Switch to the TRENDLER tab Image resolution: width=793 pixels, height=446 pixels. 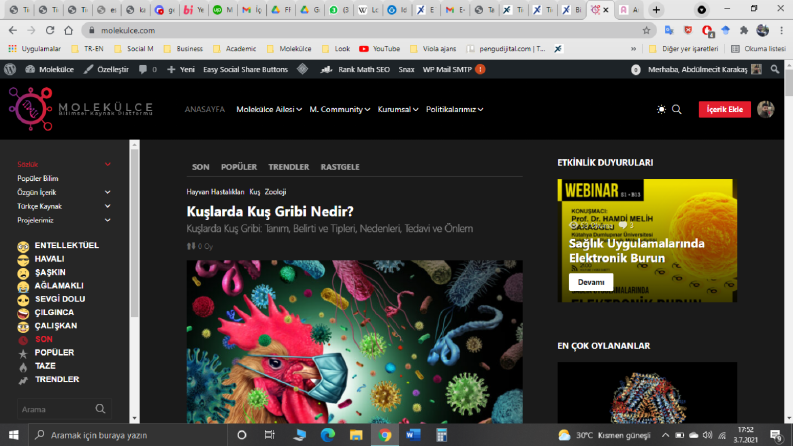coord(288,167)
